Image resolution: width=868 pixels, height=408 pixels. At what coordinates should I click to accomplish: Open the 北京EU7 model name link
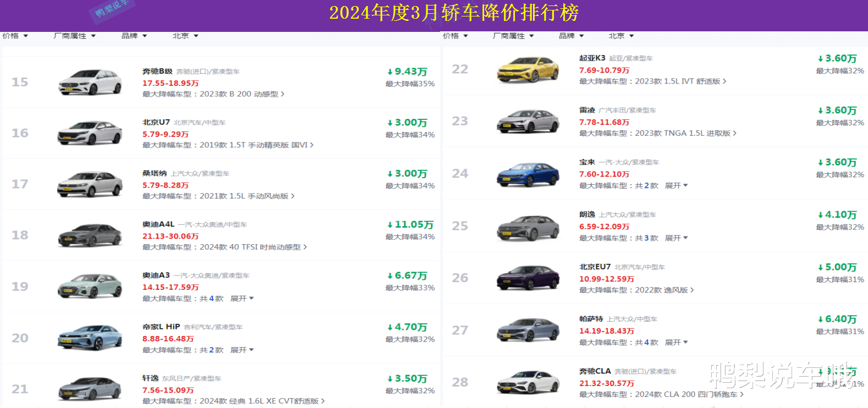point(595,267)
